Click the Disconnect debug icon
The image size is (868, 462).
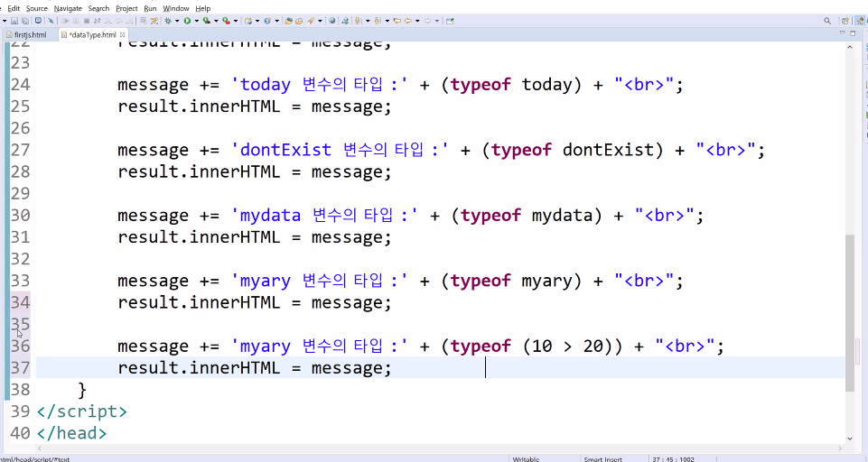[x=97, y=21]
